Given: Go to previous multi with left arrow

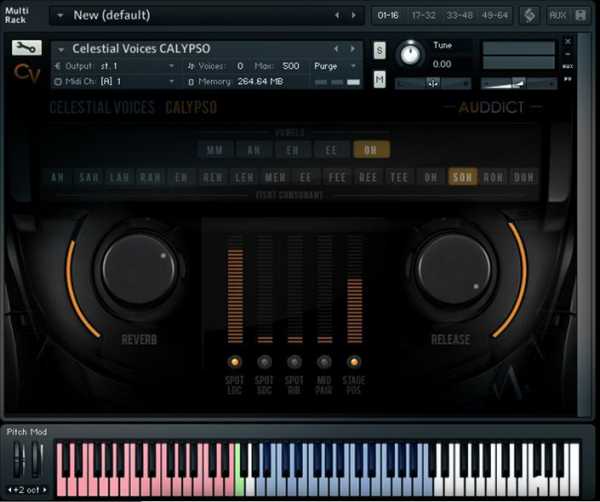Looking at the screenshot, I should pyautogui.click(x=337, y=15).
